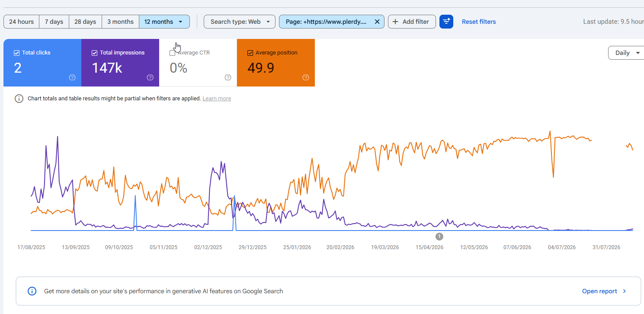Open help icon on Total impressions card

click(150, 77)
